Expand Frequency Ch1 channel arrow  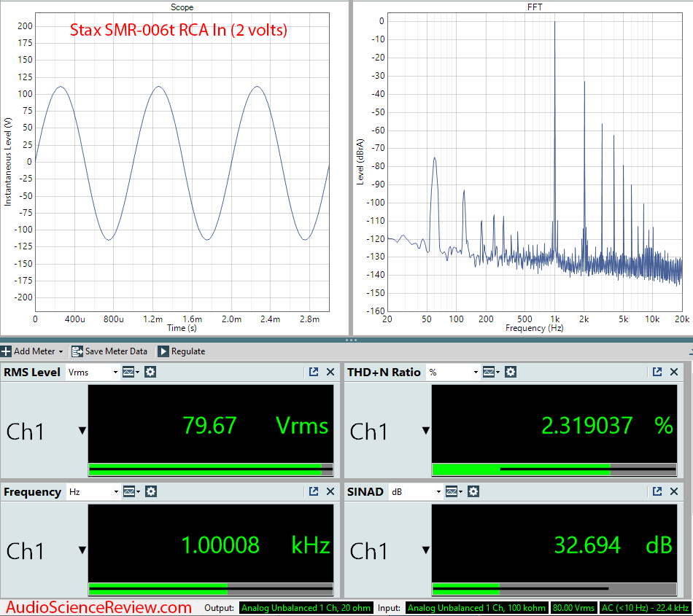click(x=82, y=550)
